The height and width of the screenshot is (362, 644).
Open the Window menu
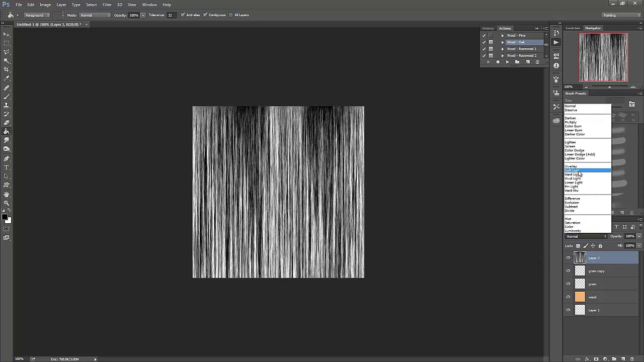149,5
